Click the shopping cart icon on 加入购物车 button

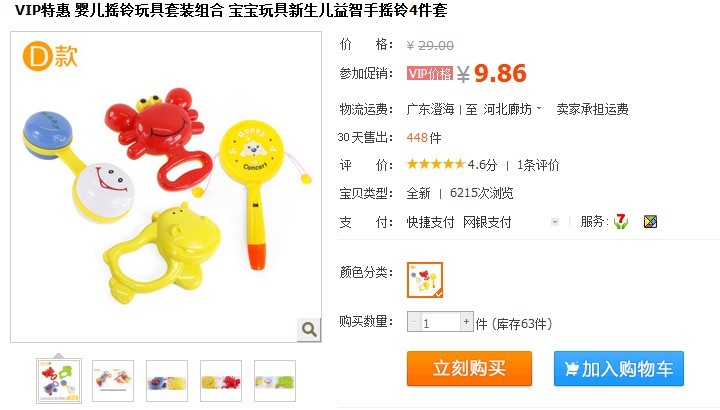(x=571, y=369)
